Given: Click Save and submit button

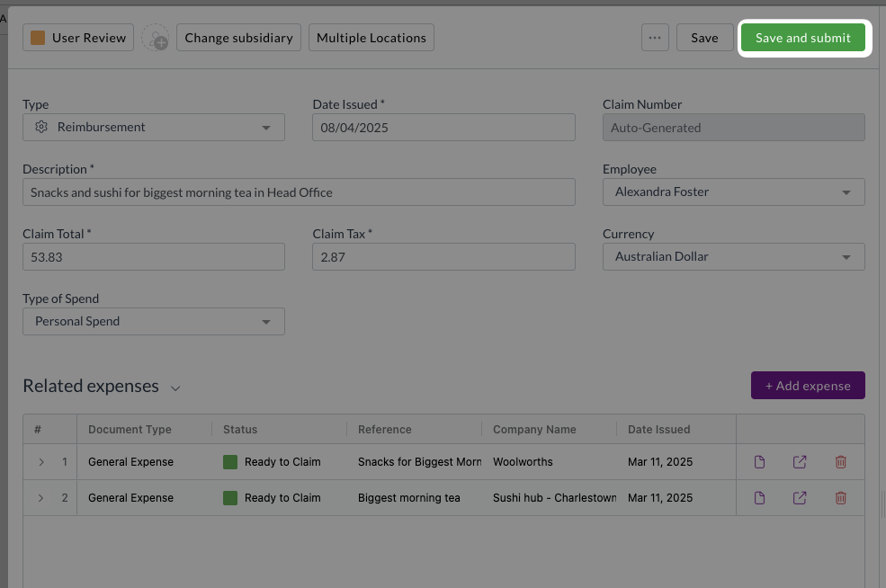Looking at the screenshot, I should (x=803, y=38).
